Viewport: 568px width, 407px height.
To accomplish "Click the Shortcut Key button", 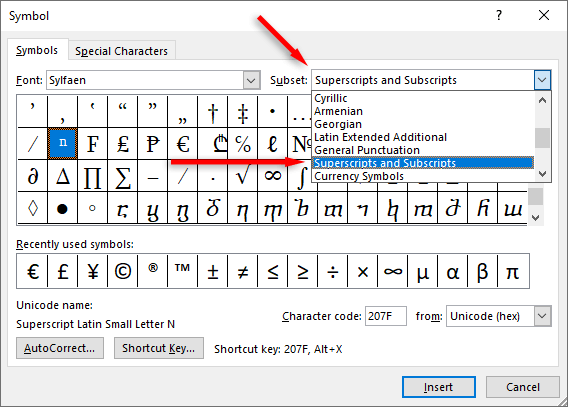I will point(159,348).
